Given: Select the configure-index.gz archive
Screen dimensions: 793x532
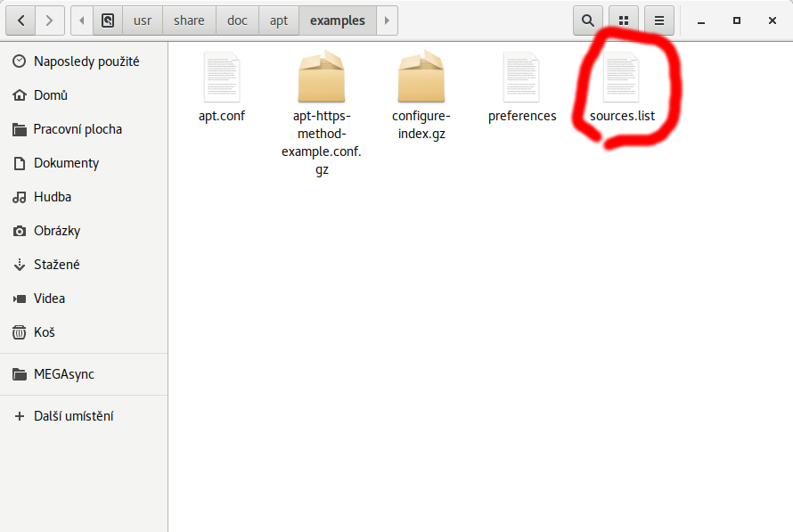Looking at the screenshot, I should coord(421,87).
